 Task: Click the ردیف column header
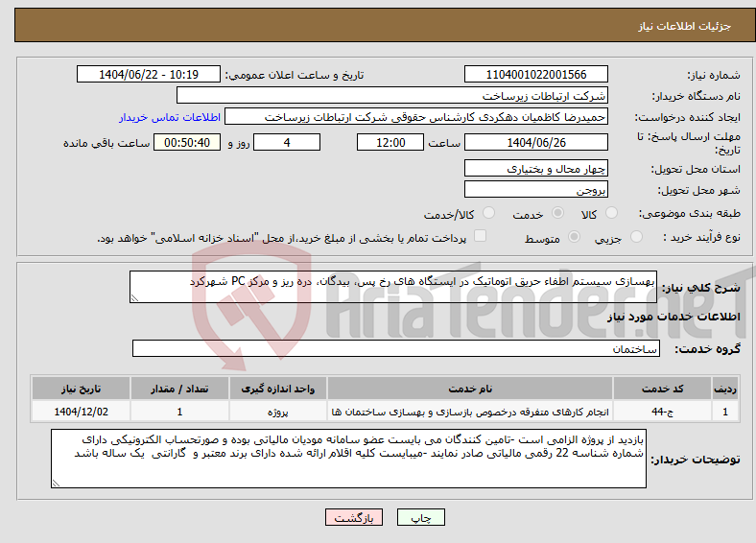coord(725,389)
